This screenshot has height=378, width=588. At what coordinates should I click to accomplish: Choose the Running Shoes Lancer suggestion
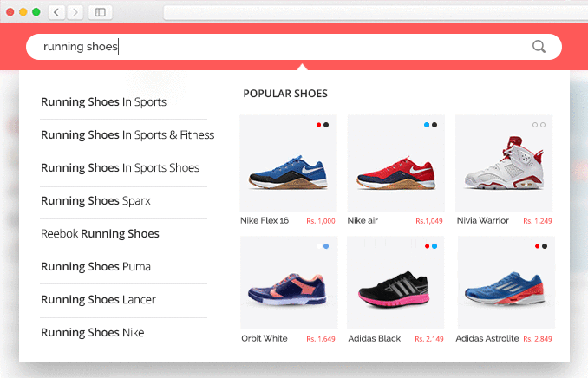pos(98,300)
